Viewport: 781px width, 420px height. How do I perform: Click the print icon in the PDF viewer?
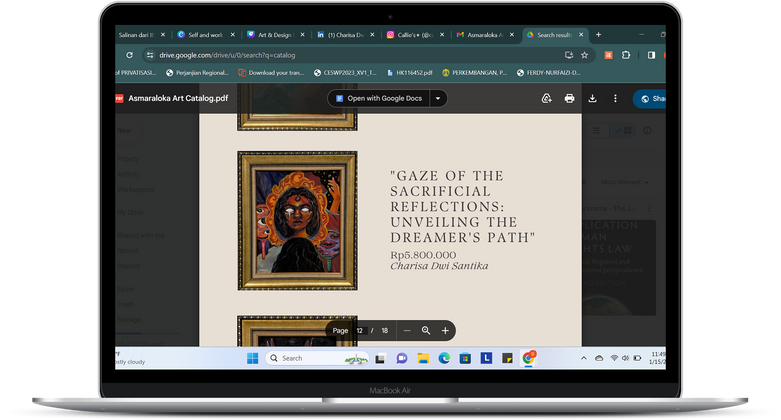coord(569,99)
